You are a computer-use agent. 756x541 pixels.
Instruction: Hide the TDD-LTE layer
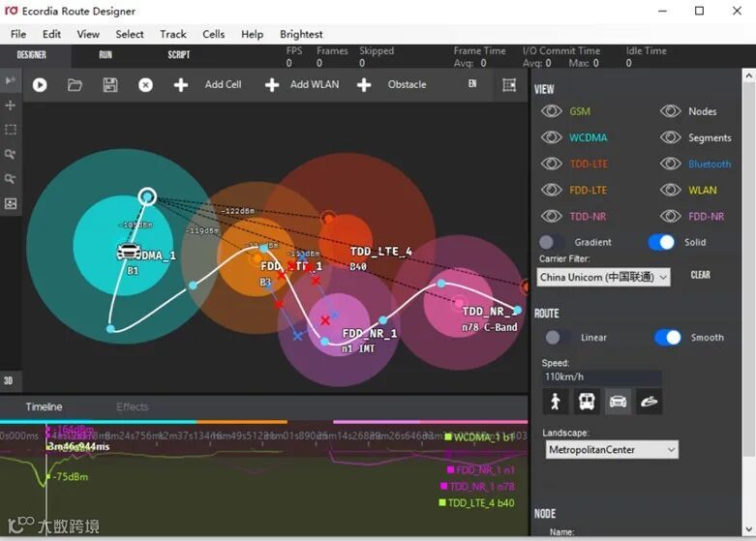pyautogui.click(x=551, y=164)
